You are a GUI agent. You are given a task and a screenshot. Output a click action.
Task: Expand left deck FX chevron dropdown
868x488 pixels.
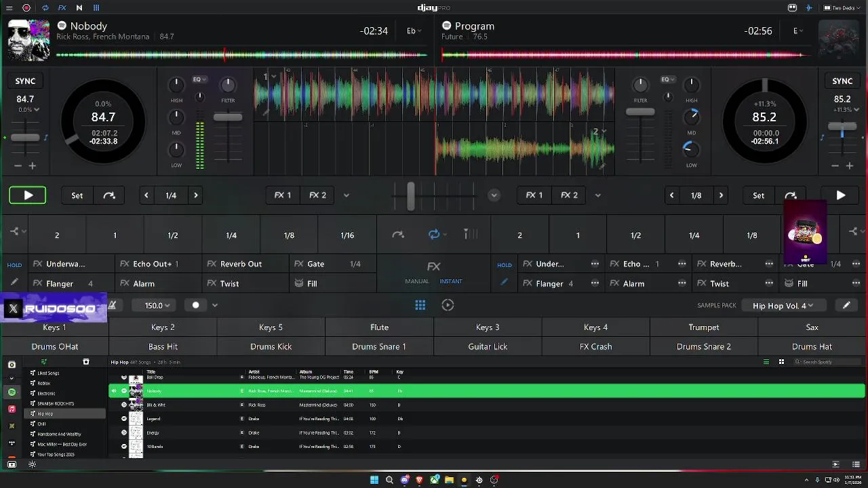pos(346,195)
